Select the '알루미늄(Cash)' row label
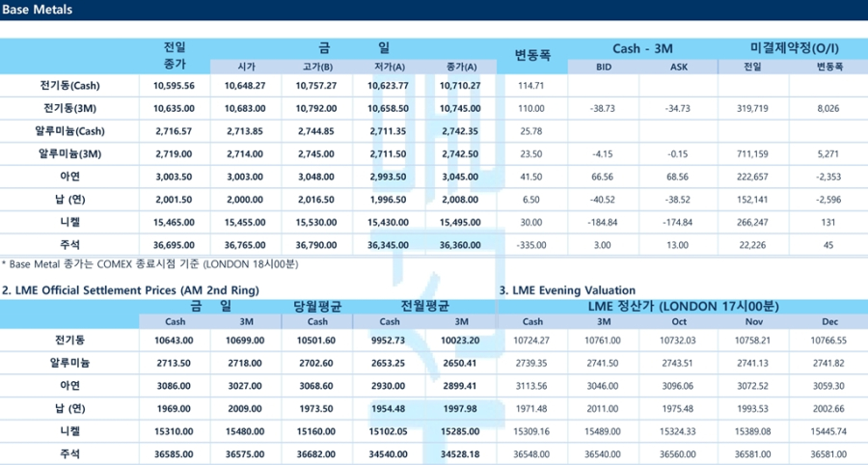The image size is (868, 465). click(69, 131)
